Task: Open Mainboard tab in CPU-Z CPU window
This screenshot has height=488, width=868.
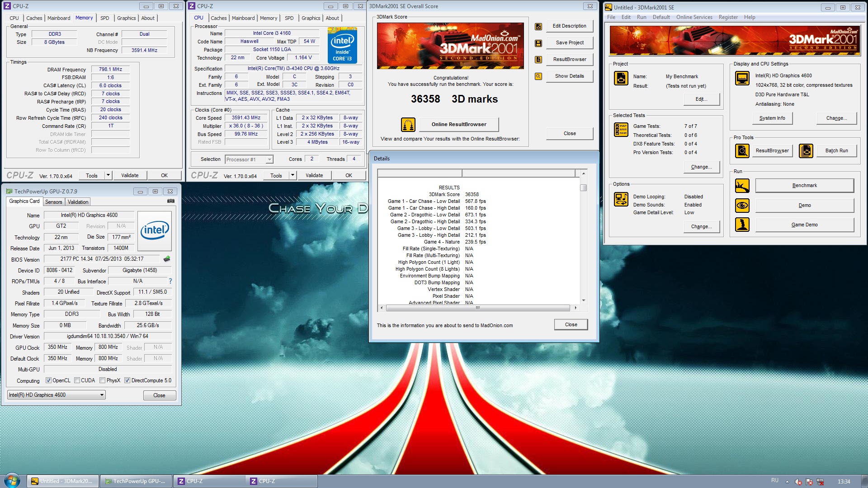Action: pos(243,18)
